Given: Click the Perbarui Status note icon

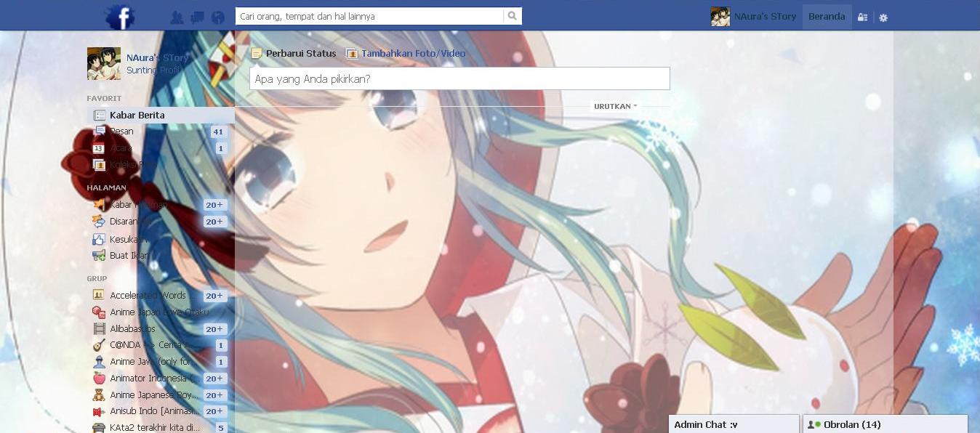Looking at the screenshot, I should (x=256, y=53).
